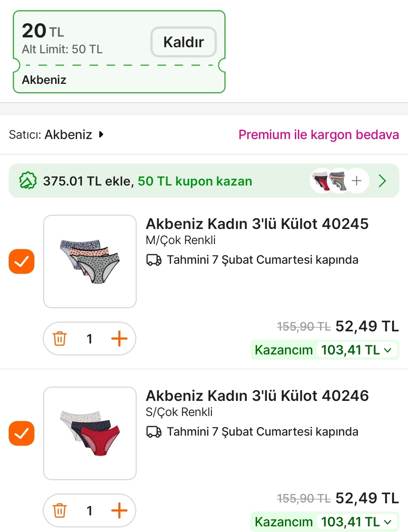Expand Kazancım savings details for Külot 40246
This screenshot has width=408, height=532.
(x=388, y=522)
